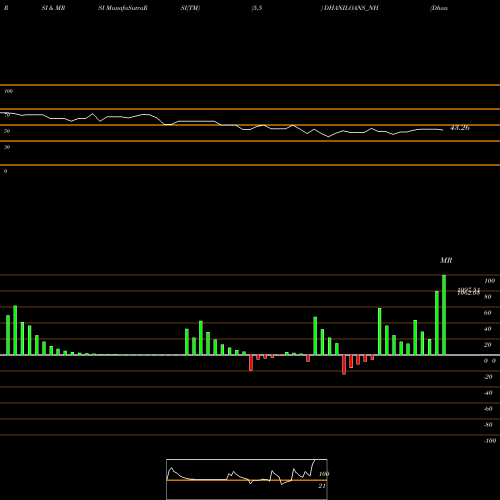
Task: Click the -20 label on the MR axis
Action: click(488, 377)
